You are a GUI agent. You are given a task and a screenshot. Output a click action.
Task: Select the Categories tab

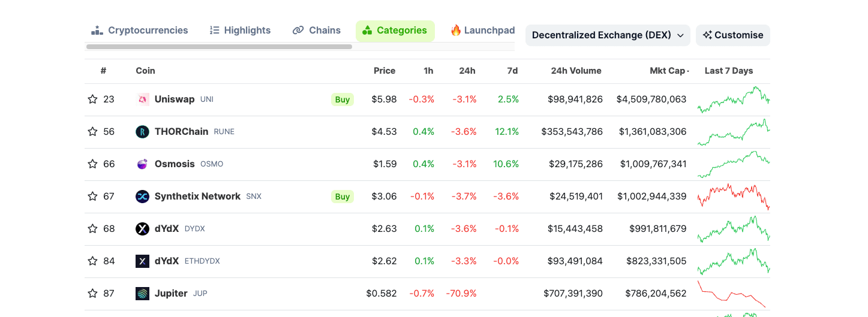[x=395, y=31]
